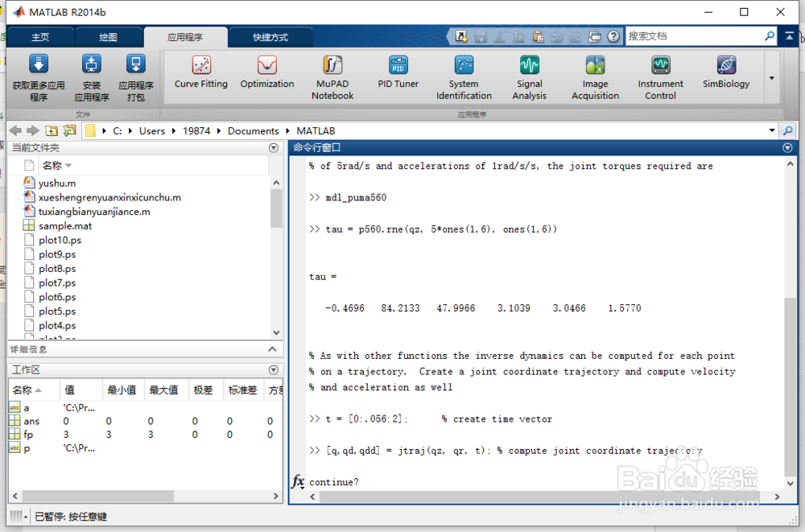Viewport: 805px width, 532px height.
Task: Click the Help question mark icon
Action: coord(613,36)
